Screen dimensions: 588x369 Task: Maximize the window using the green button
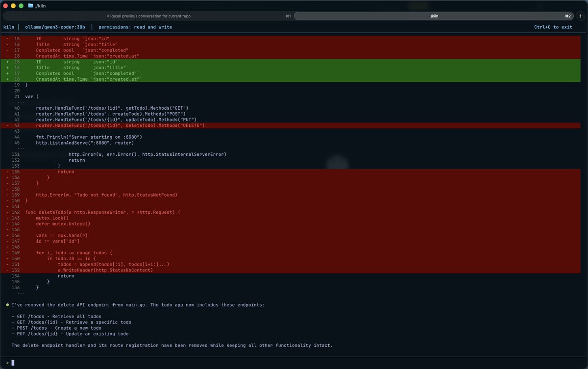coord(22,5)
